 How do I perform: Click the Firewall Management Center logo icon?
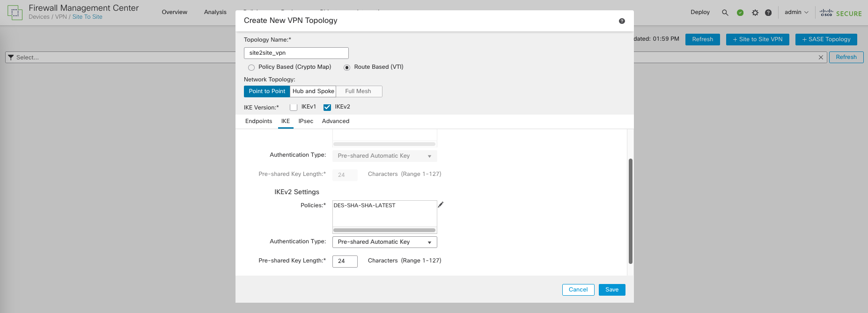point(15,13)
